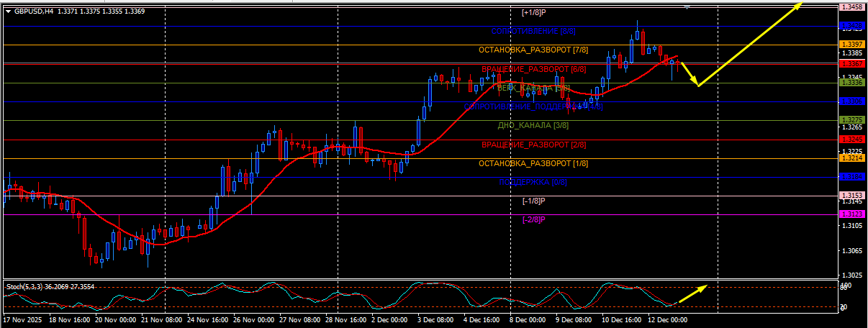Select the СОПРОТИВЛЕНИЕ_ПОДДЕРЖКА [4/8] level label
Viewport: 868px width, 328px height.
(533, 106)
